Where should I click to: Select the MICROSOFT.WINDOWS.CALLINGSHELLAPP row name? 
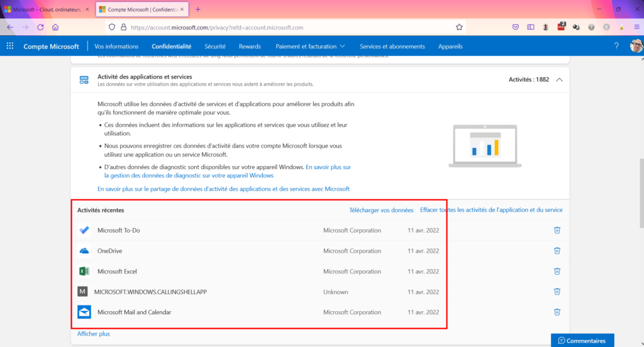pos(150,292)
